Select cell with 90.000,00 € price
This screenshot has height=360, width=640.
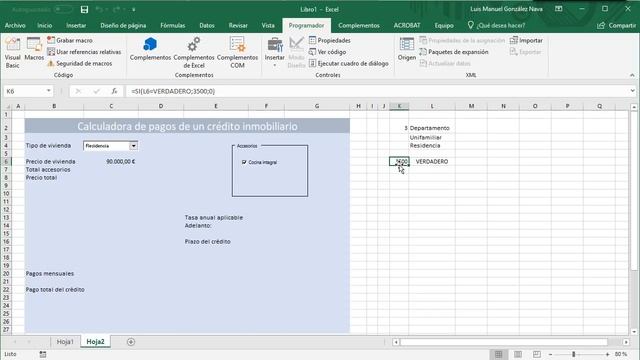(111, 162)
